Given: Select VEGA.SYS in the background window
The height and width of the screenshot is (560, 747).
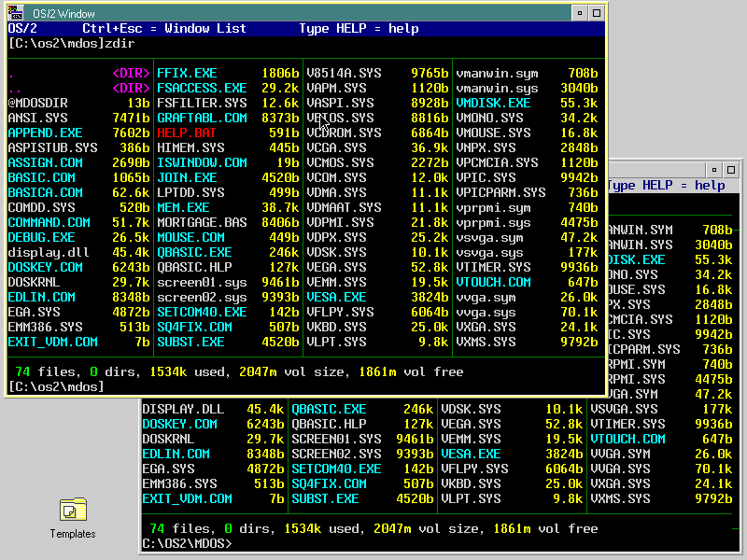Looking at the screenshot, I should (471, 424).
